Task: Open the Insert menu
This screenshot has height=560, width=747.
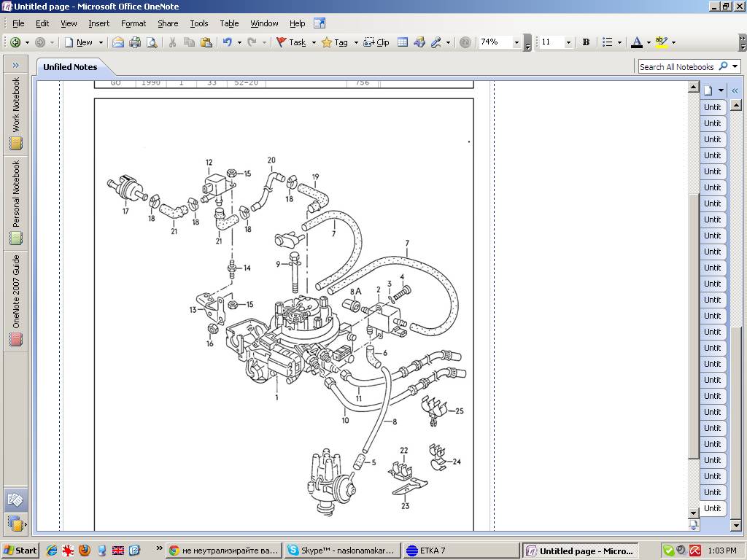Action: (98, 23)
